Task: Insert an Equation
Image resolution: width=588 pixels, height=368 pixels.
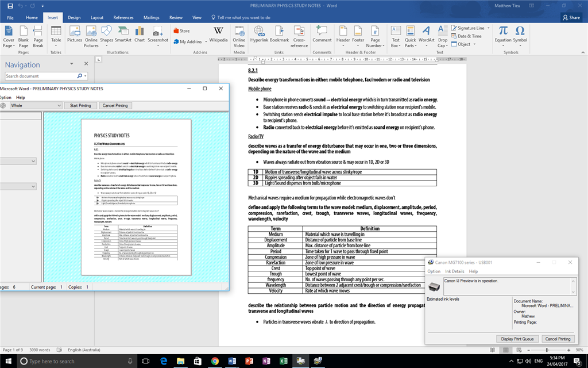Action: point(503,35)
